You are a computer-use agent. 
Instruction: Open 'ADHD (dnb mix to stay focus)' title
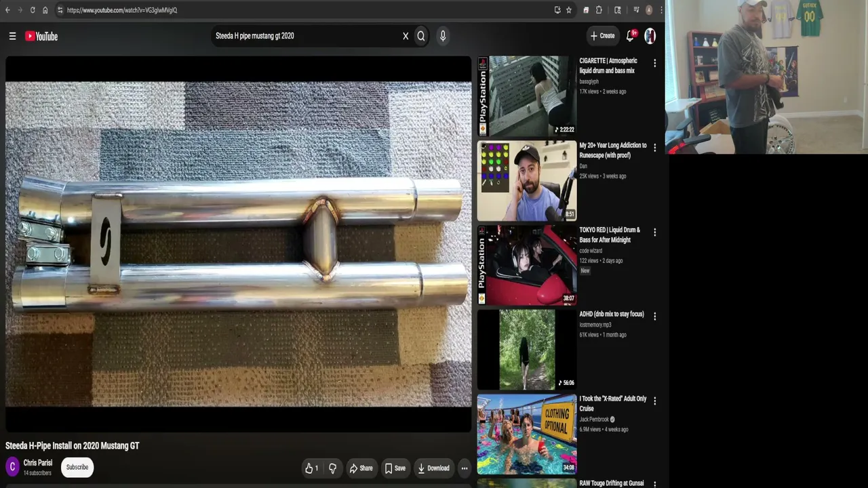pyautogui.click(x=612, y=314)
